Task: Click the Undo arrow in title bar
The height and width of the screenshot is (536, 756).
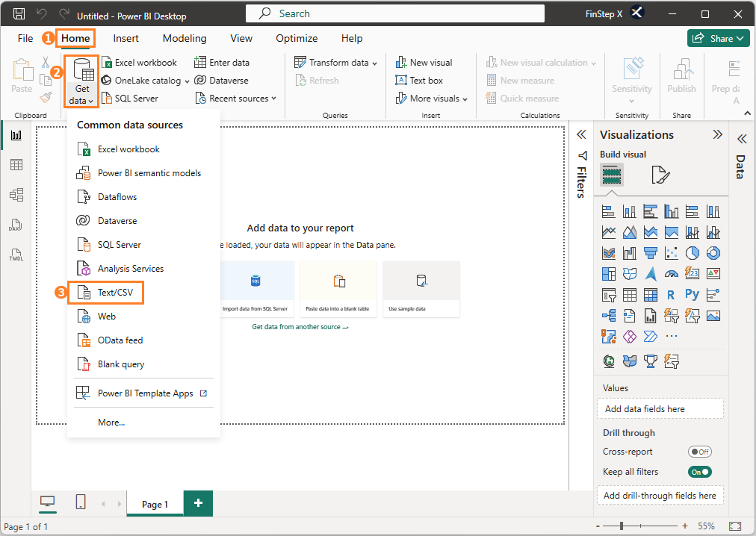Action: coord(42,14)
